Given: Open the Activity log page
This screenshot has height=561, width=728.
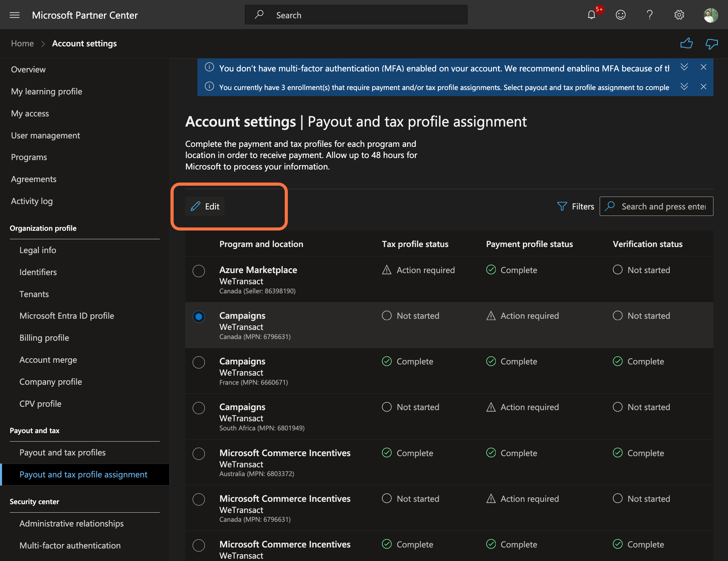Looking at the screenshot, I should click(x=32, y=201).
